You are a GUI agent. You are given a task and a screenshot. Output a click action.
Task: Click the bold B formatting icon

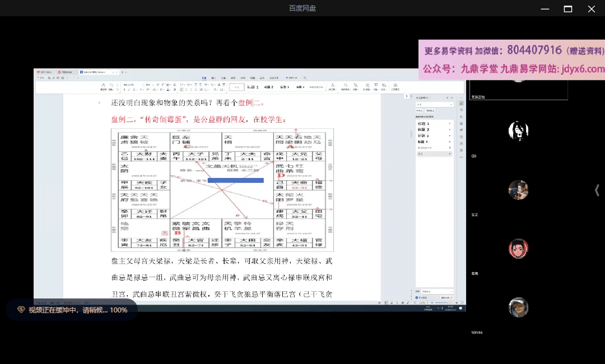coord(125,90)
